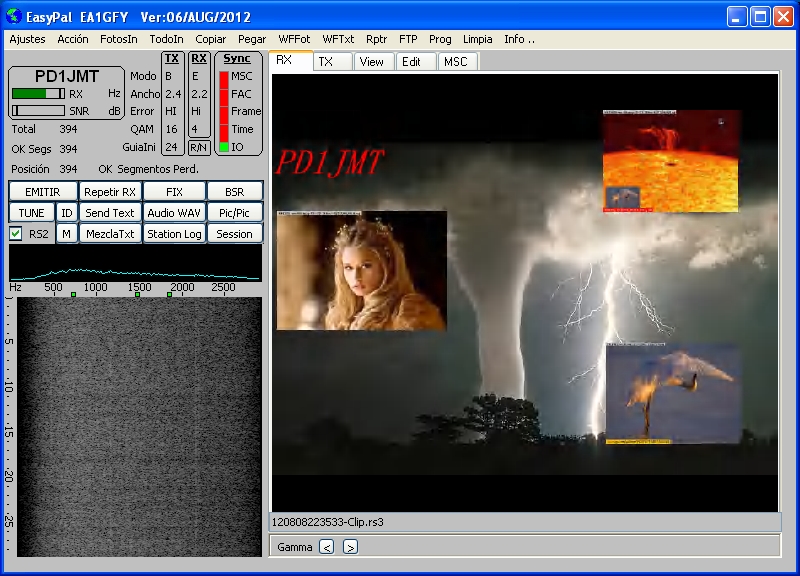800x576 pixels.
Task: Switch to the RX tab
Action: [290, 61]
